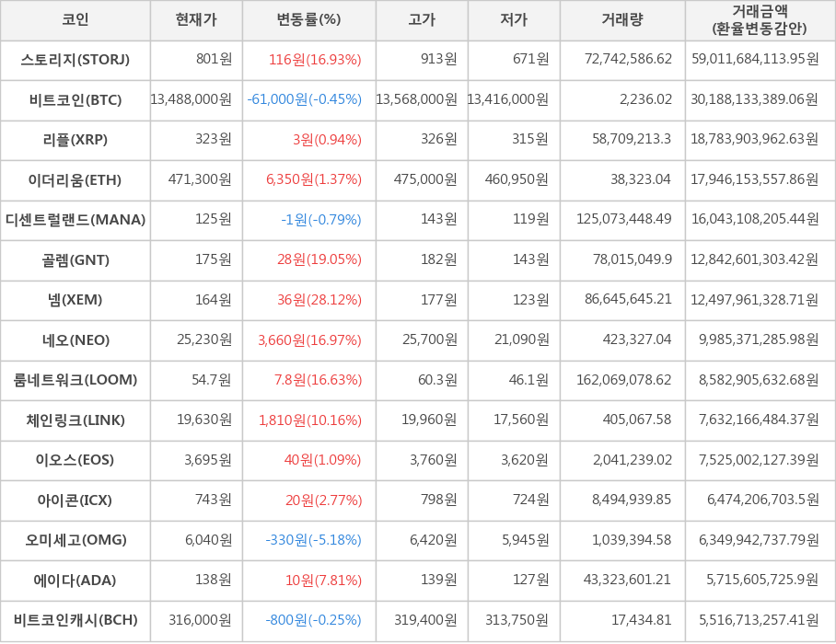Open the 이더리움(ETH) entry
The height and width of the screenshot is (644, 836).
coord(75,179)
